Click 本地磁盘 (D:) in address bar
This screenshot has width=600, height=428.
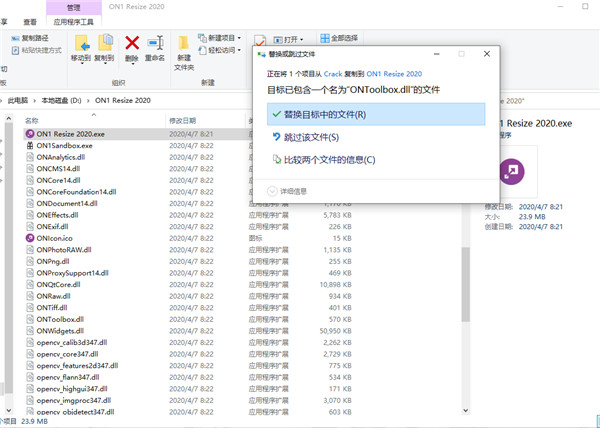coord(61,101)
